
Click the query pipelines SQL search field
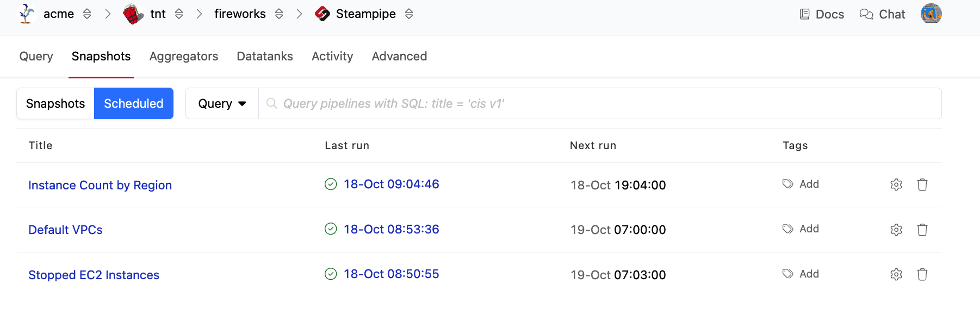598,103
